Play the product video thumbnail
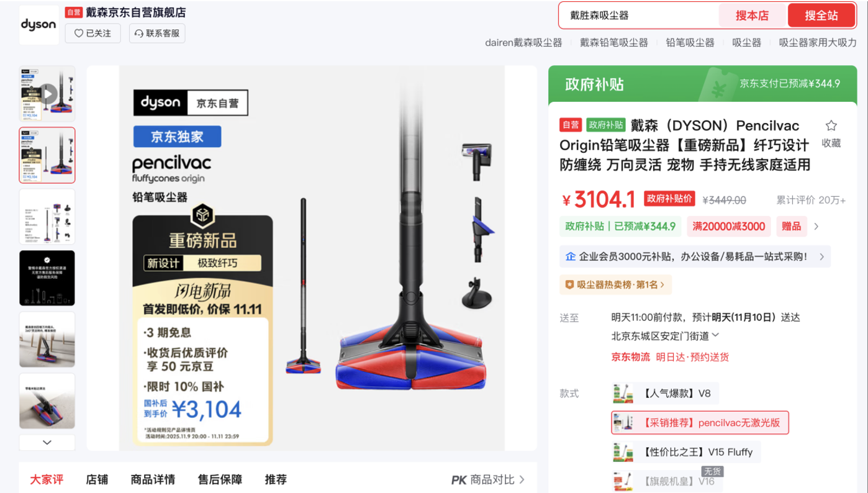 [x=47, y=94]
